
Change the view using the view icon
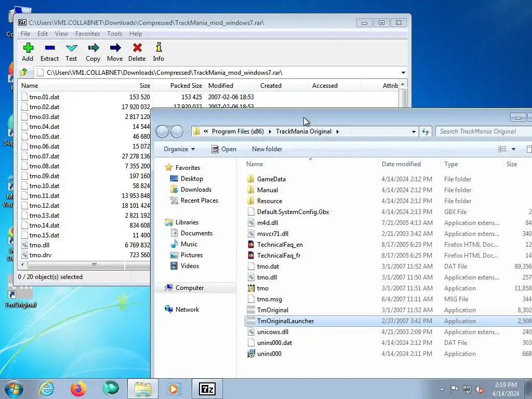[x=502, y=149]
